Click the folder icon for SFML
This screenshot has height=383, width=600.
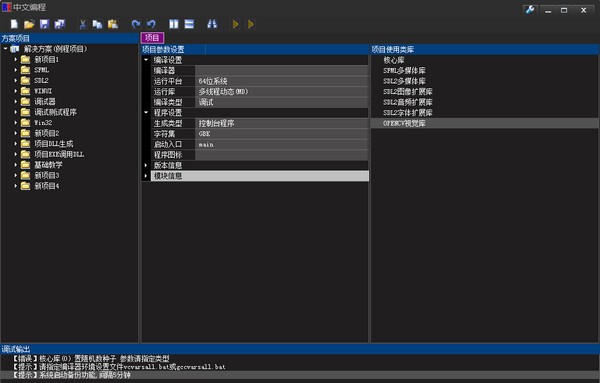click(x=26, y=70)
